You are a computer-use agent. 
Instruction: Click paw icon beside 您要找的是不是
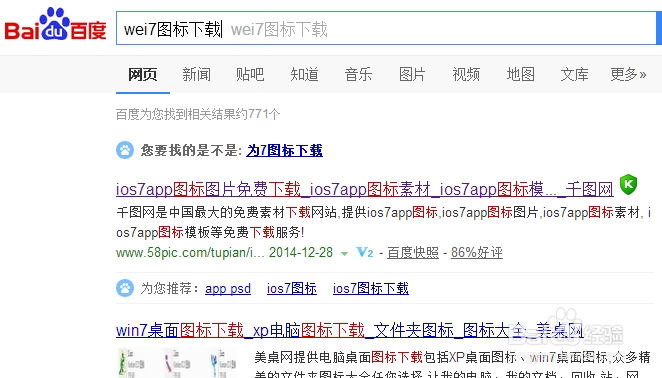(x=125, y=150)
